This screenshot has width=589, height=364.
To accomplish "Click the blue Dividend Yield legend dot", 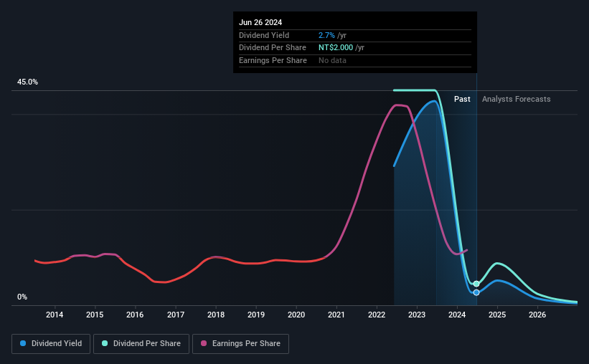I will [x=23, y=343].
